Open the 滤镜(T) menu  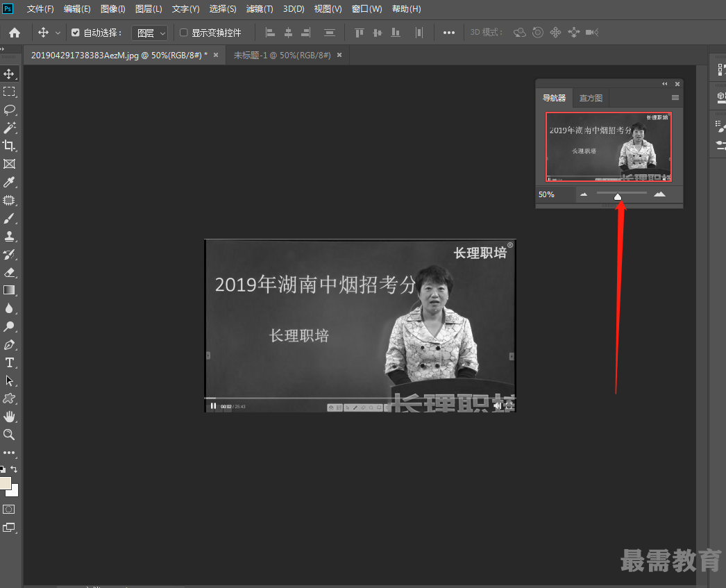click(x=260, y=9)
